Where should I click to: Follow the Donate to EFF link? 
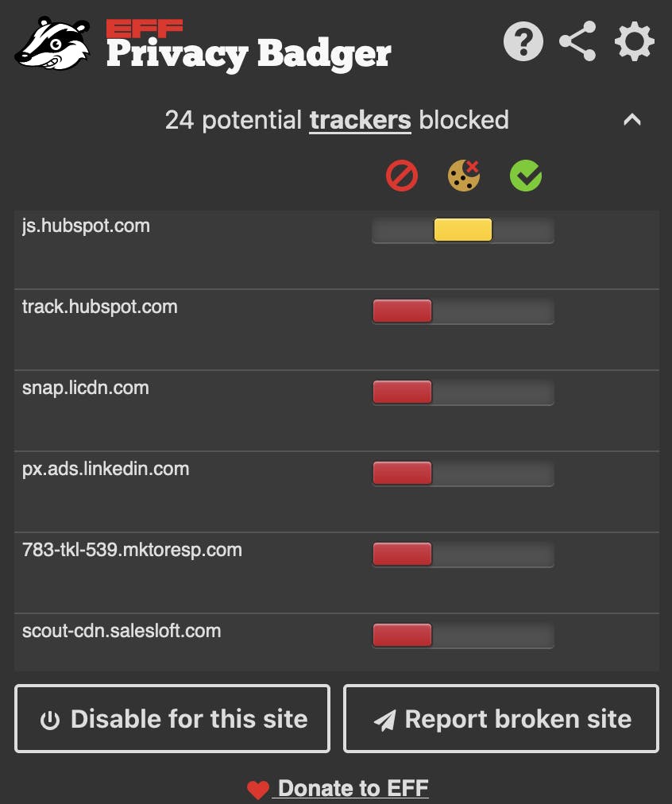pos(353,788)
